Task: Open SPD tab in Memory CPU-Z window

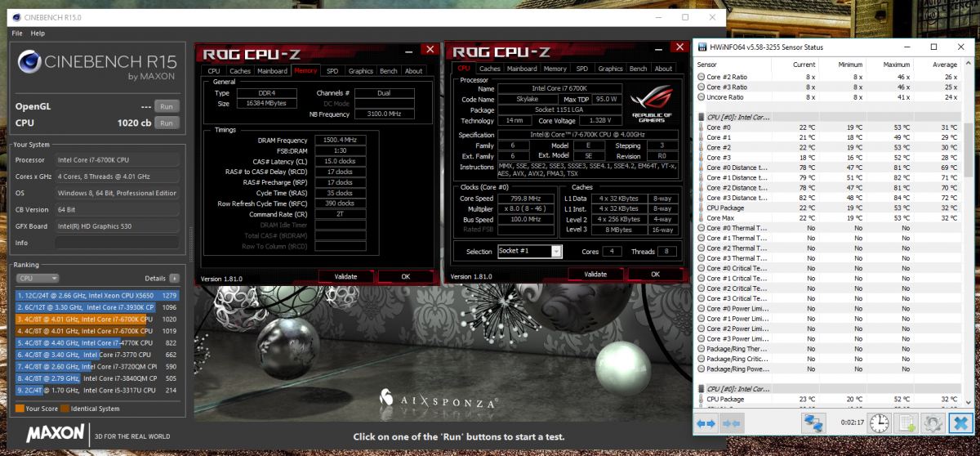Action: pyautogui.click(x=332, y=71)
